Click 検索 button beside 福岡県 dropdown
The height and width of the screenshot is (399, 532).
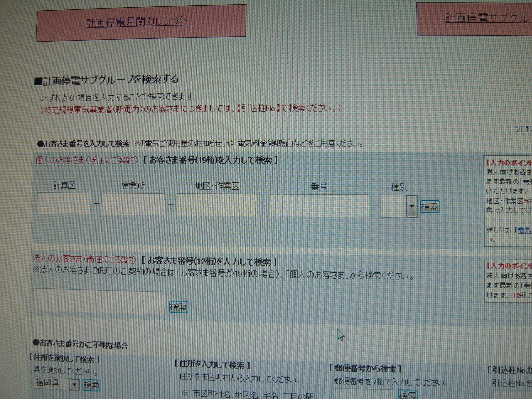click(91, 385)
